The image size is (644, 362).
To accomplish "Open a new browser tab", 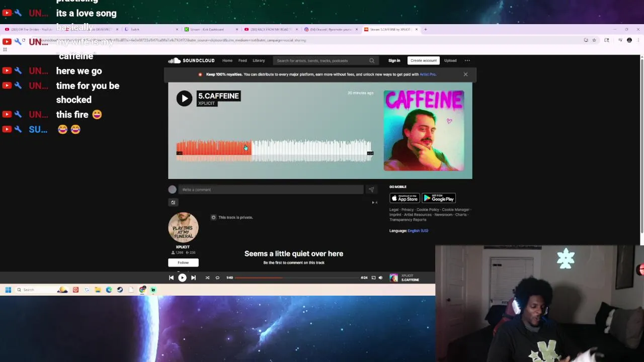I will [425, 29].
